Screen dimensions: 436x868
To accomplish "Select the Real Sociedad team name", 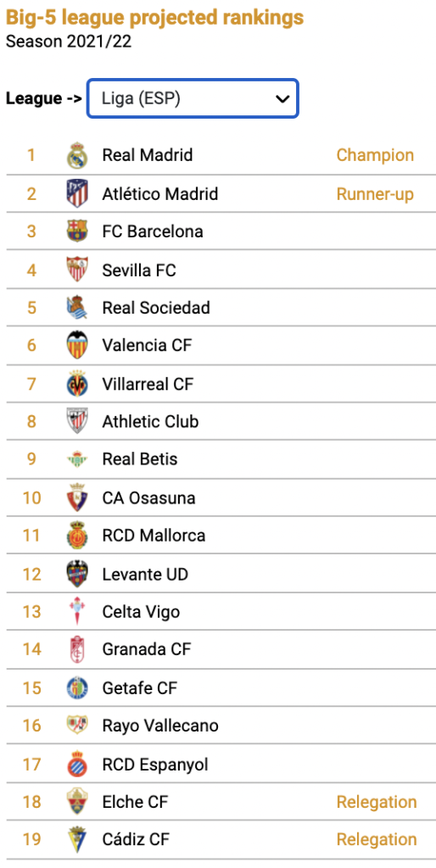I will 156,307.
